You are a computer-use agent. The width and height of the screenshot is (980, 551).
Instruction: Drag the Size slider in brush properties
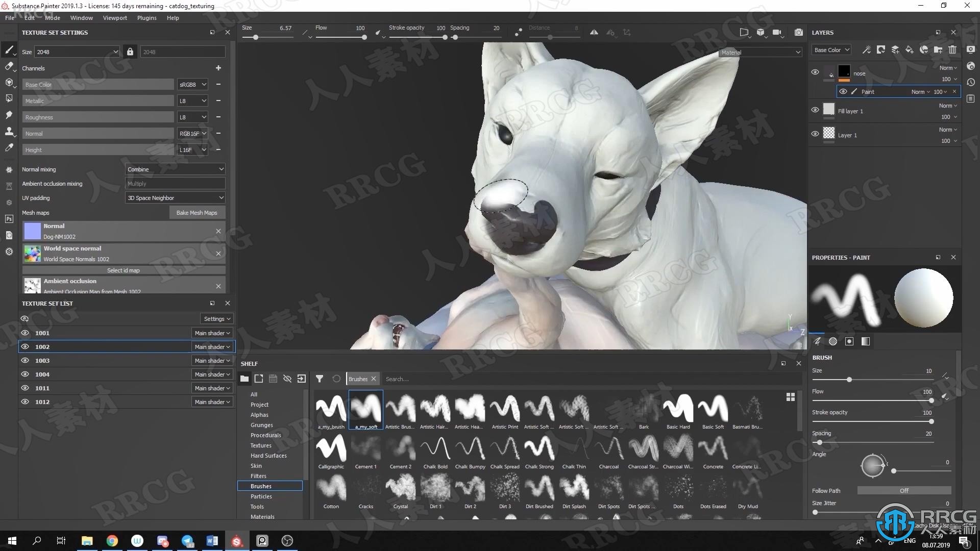[849, 380]
